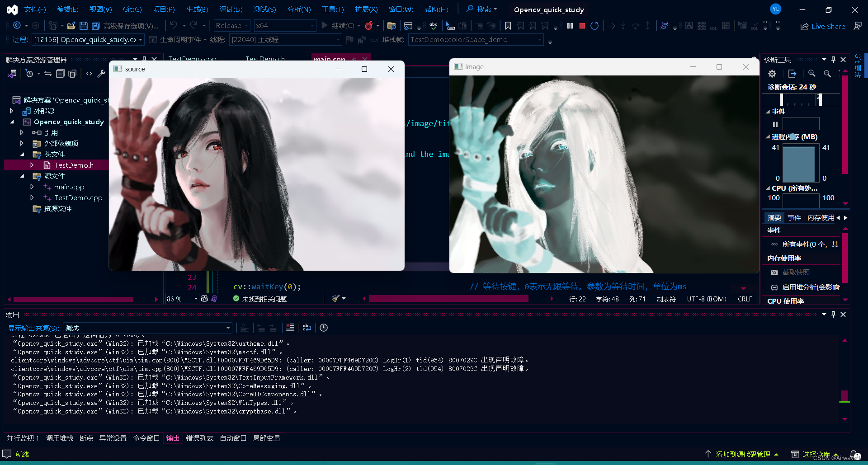Click the Hot Reload flame icon
This screenshot has height=465, width=868.
point(369,26)
